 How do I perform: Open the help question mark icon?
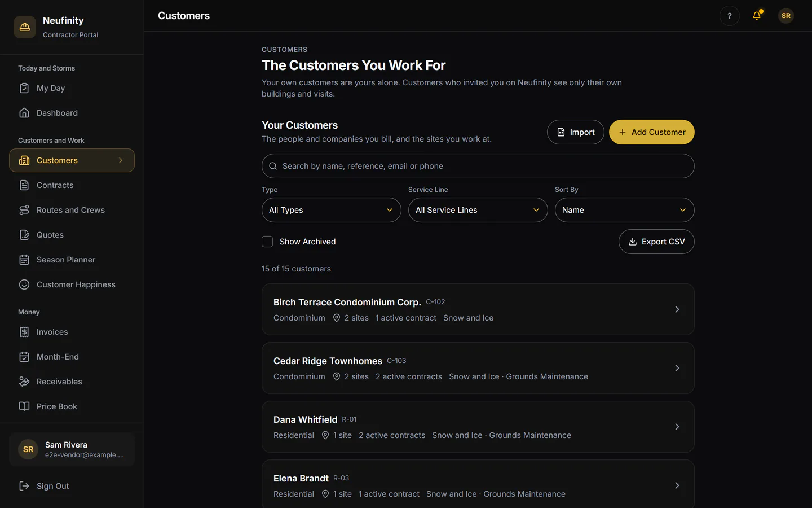(x=730, y=16)
